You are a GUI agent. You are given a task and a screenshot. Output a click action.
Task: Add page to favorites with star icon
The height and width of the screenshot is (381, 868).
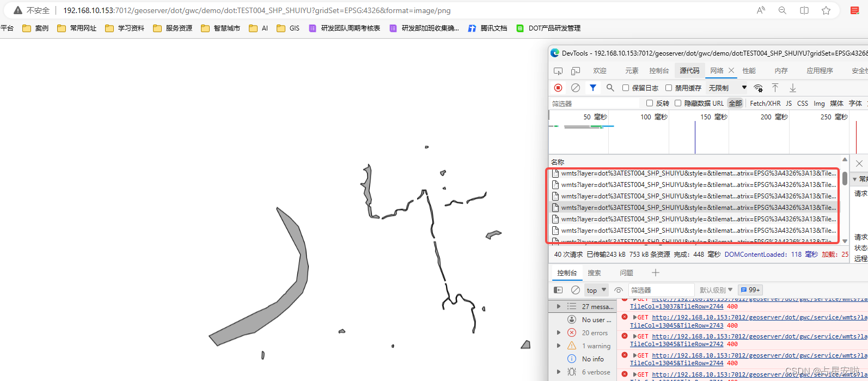pos(826,10)
